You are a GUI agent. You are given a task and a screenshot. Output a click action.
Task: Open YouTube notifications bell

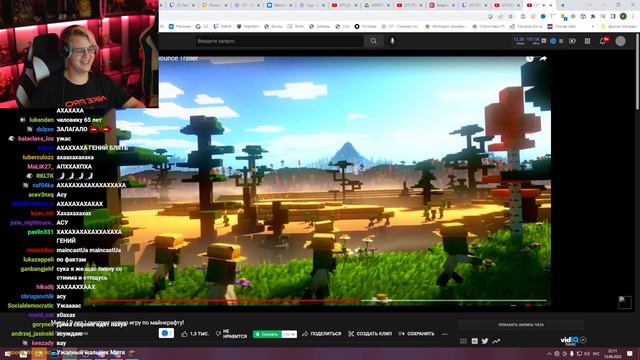point(603,41)
